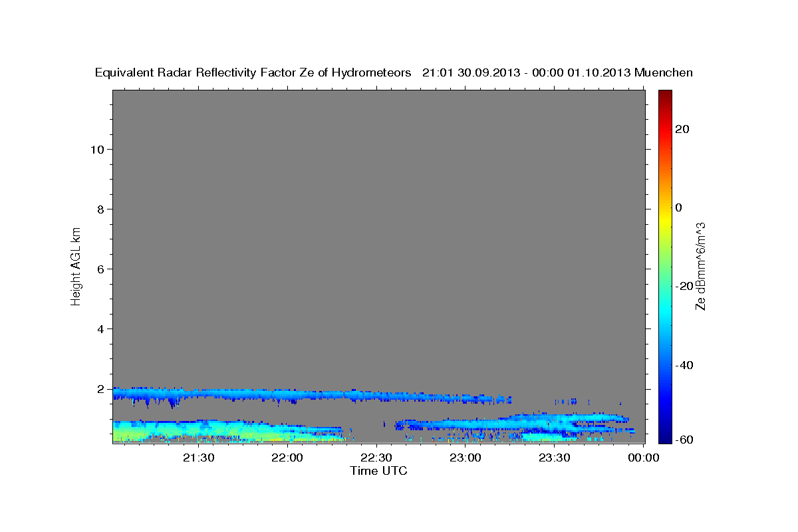Click the '00:00' time tick label
This screenshot has height=532, width=798.
pos(643,458)
